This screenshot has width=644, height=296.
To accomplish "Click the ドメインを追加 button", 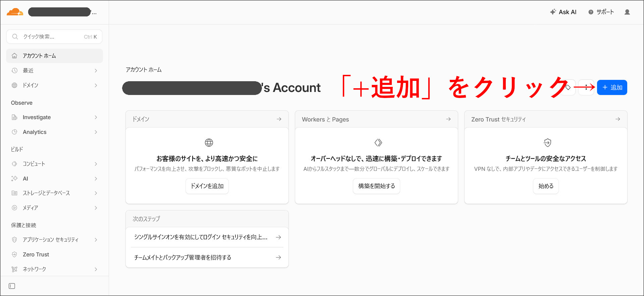I will pos(207,186).
